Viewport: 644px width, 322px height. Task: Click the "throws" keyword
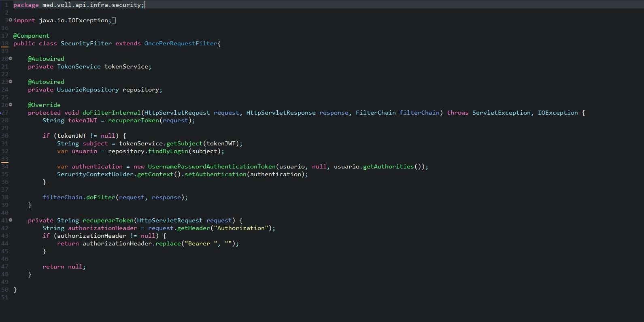coord(457,113)
